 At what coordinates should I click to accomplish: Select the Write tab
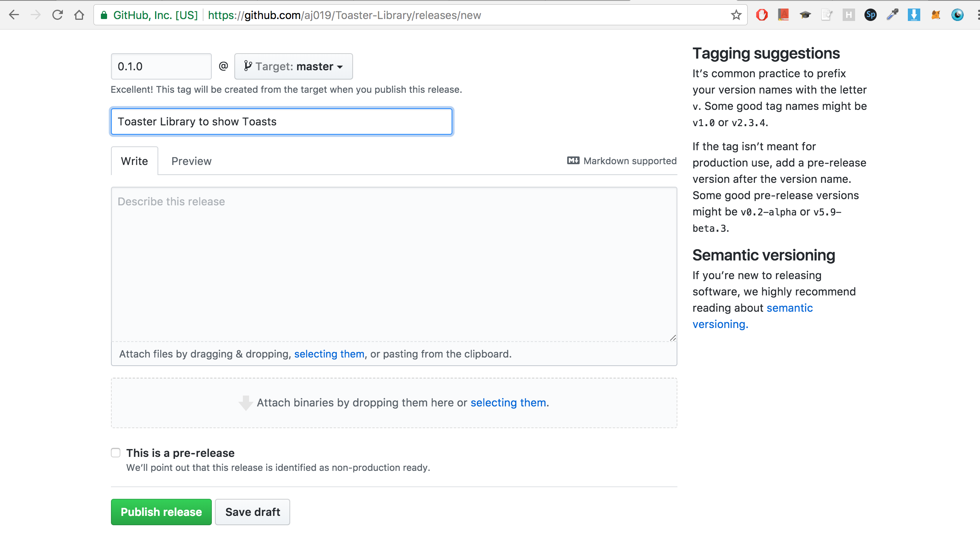pyautogui.click(x=134, y=161)
